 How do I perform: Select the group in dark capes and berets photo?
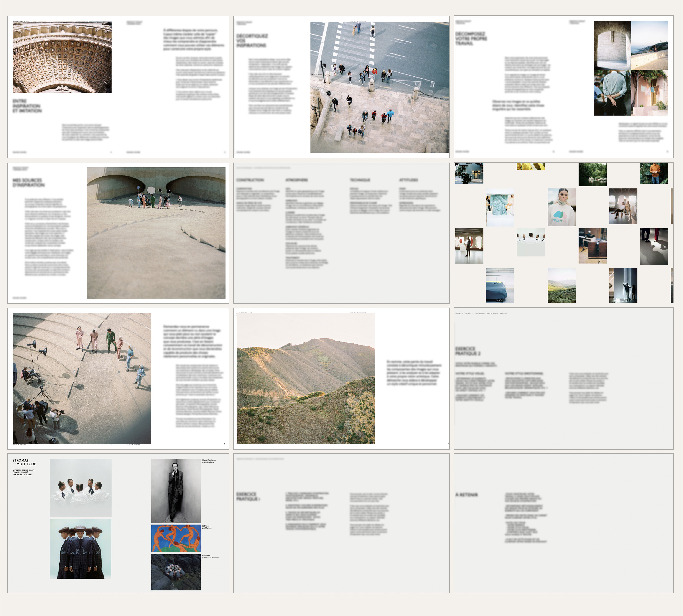pos(81,549)
